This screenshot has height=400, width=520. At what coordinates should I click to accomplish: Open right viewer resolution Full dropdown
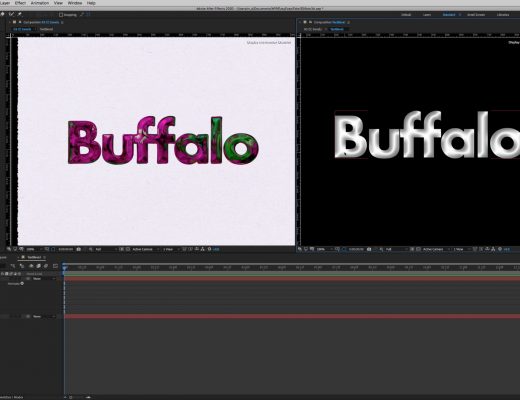[x=397, y=249]
